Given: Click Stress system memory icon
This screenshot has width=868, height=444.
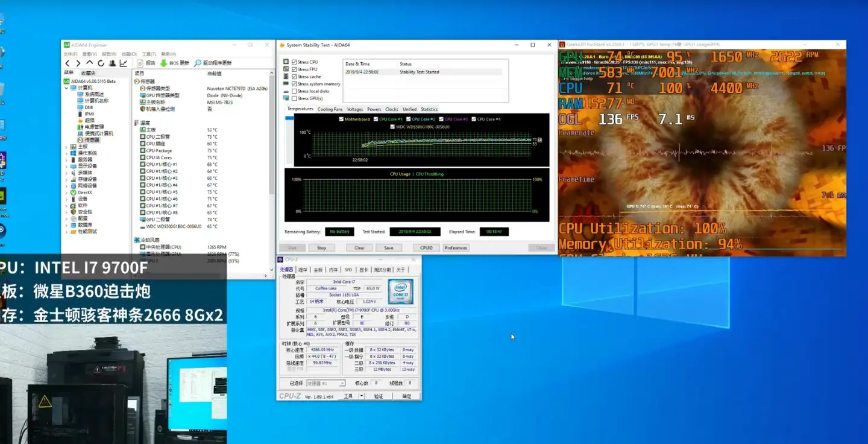Looking at the screenshot, I should pos(286,84).
